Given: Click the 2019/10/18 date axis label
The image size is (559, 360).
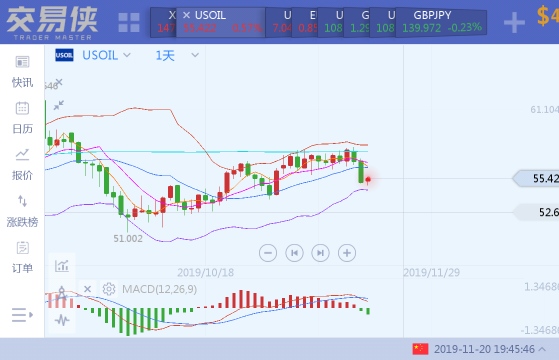Looking at the screenshot, I should pos(205,273).
